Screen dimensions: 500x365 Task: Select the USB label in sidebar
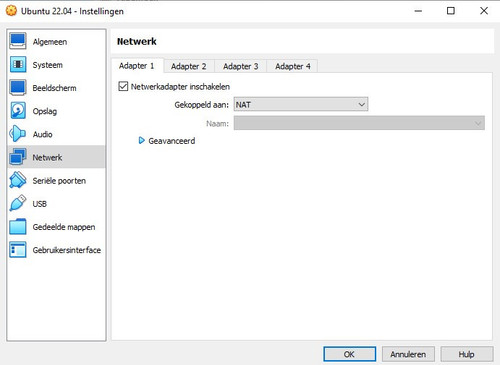coord(39,204)
